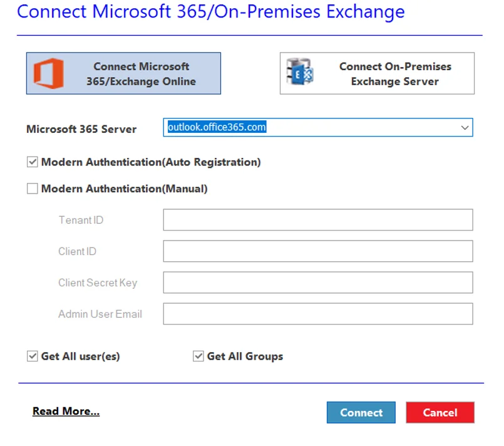This screenshot has width=504, height=446.
Task: Select Connect Microsoft 365/Exchange Online option
Action: [x=123, y=73]
